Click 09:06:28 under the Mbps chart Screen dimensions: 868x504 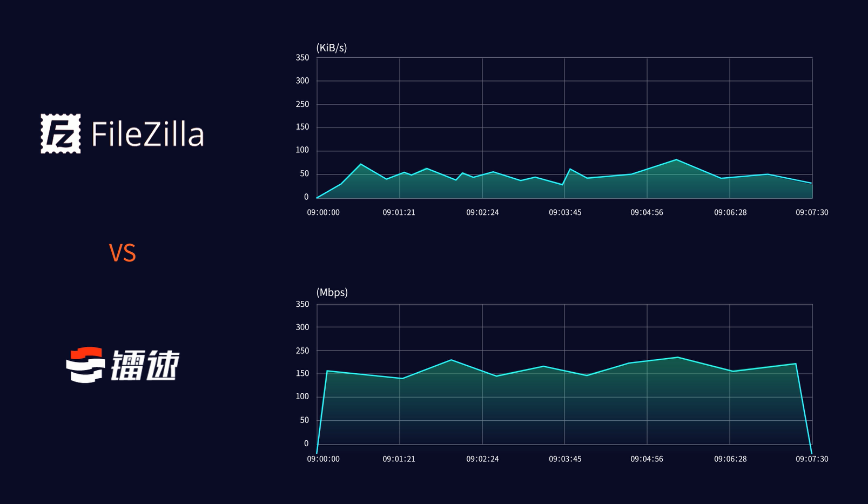(x=730, y=459)
